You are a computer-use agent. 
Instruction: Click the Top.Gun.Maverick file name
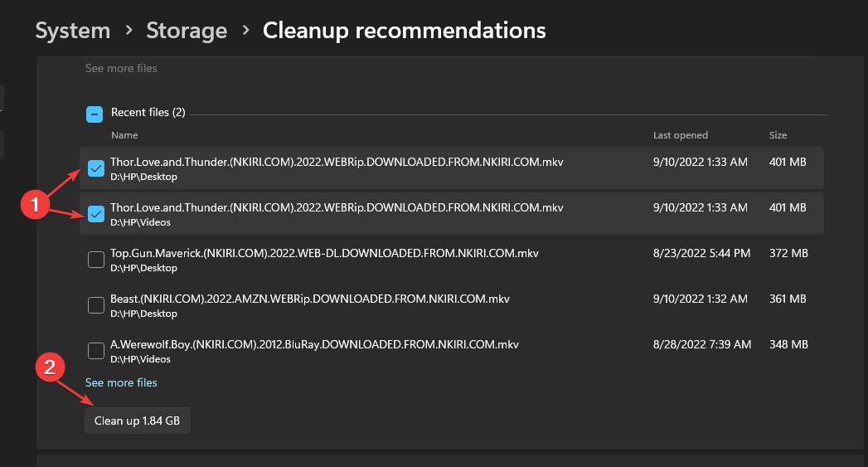pyautogui.click(x=324, y=253)
